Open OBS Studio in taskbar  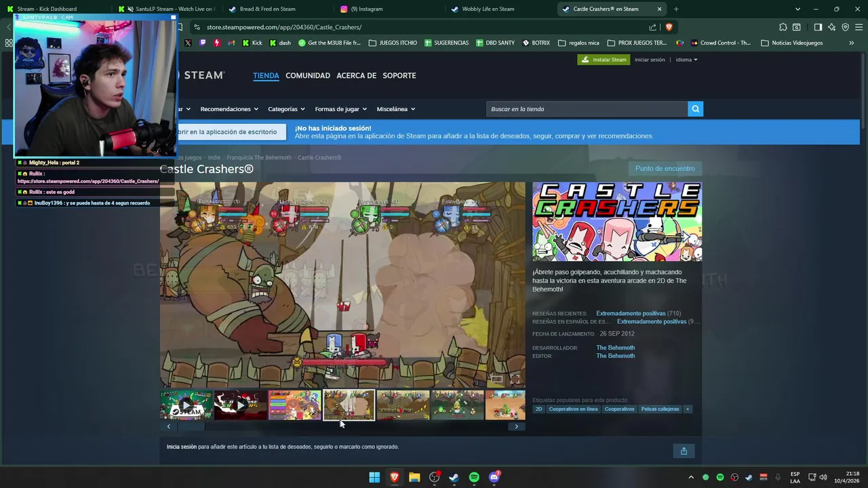tap(434, 477)
